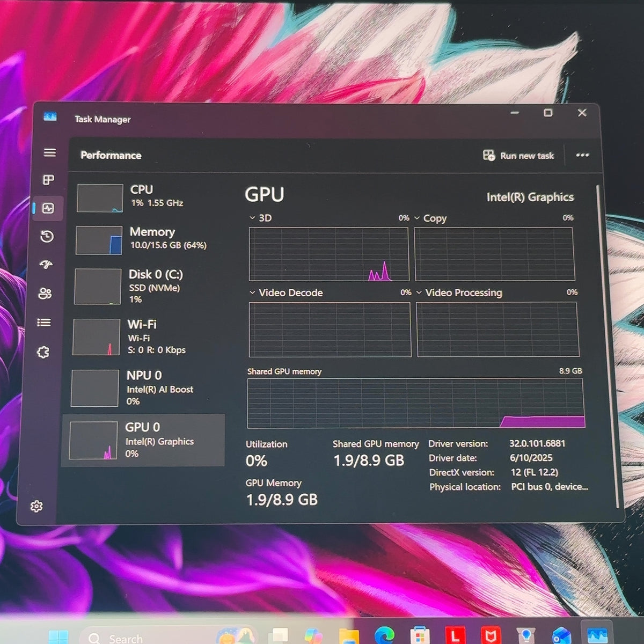Open Microsoft Store from the taskbar

pos(420,636)
